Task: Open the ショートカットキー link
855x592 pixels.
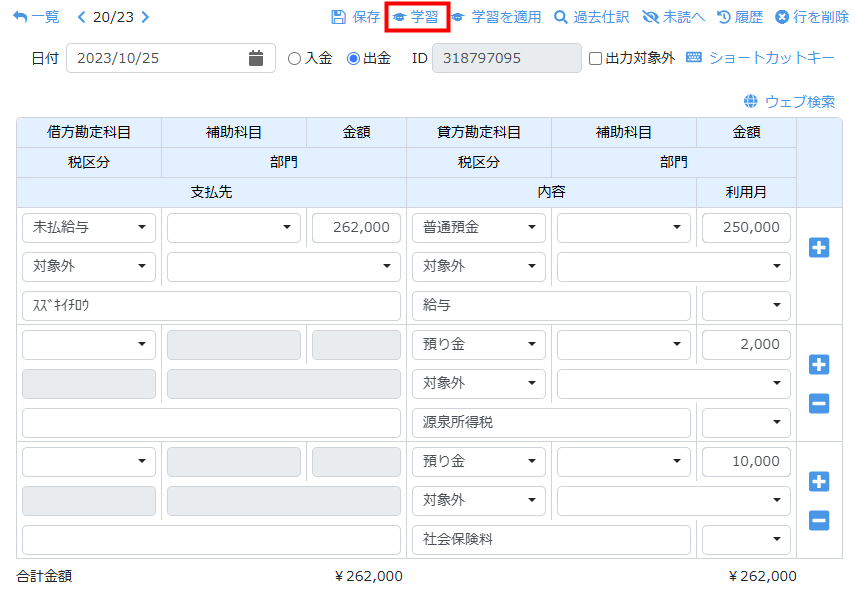Action: click(760, 58)
